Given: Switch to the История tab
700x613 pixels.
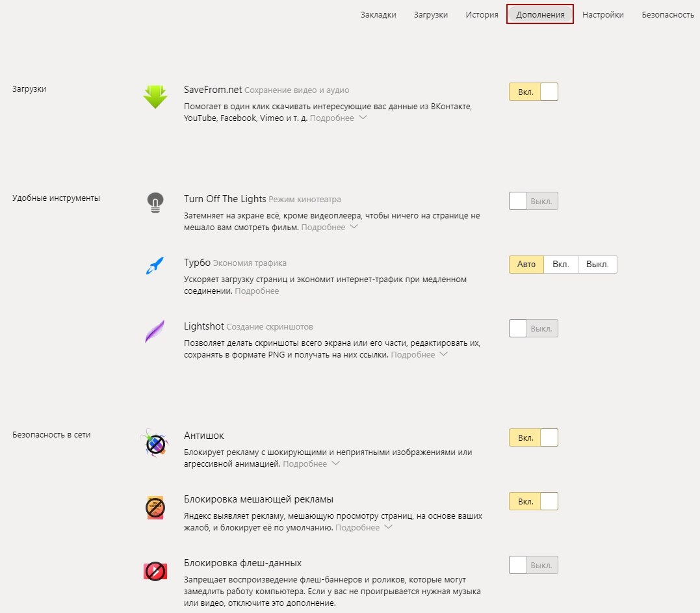Looking at the screenshot, I should tap(482, 15).
